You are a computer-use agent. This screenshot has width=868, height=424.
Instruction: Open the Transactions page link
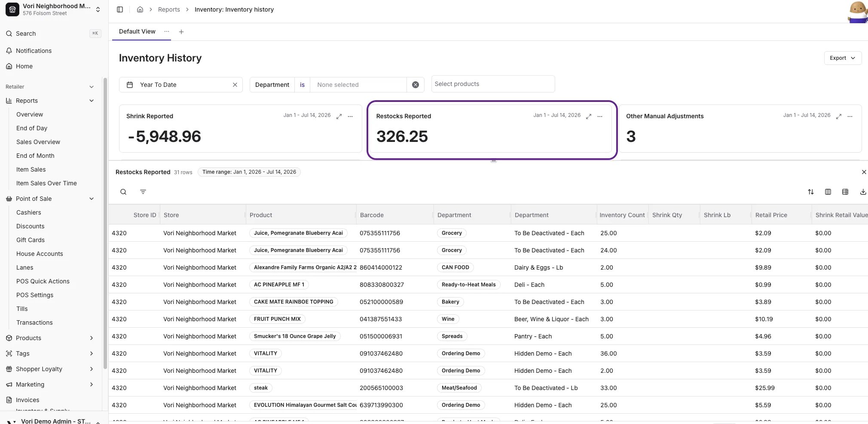[34, 323]
